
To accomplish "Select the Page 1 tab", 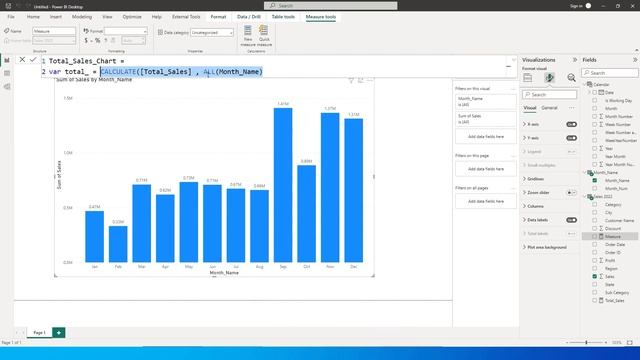I will click(39, 333).
